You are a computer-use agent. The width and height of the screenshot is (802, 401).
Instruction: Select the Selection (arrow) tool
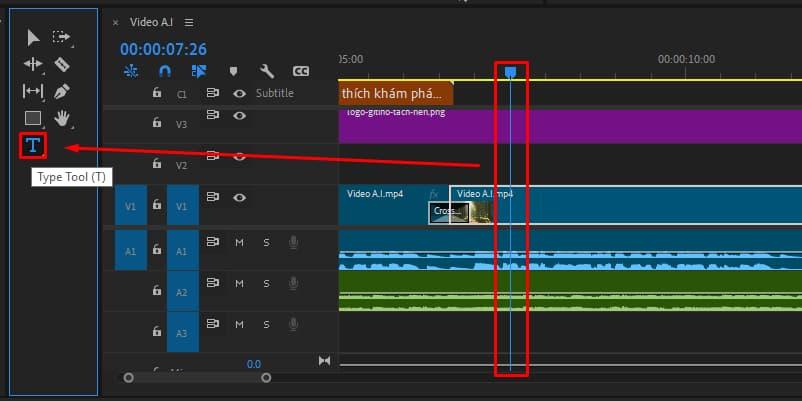tap(33, 38)
